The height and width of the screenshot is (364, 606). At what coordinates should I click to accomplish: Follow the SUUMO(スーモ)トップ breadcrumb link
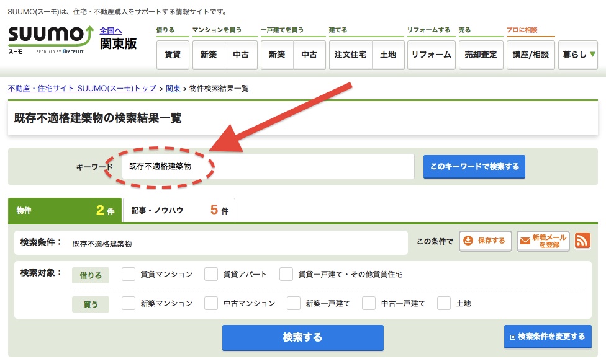point(82,89)
